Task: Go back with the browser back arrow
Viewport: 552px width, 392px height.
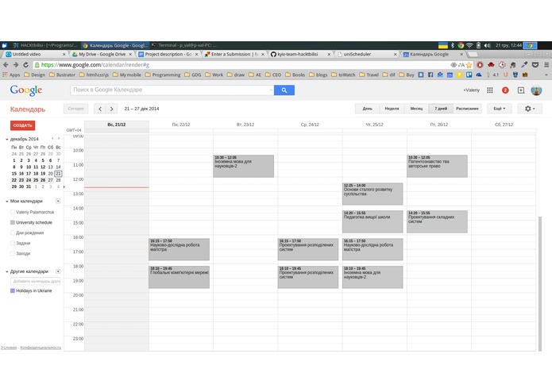Action: point(6,65)
